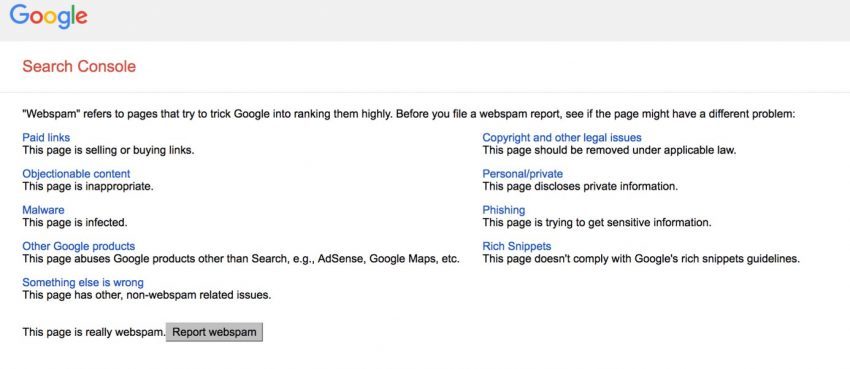850x369 pixels.
Task: Click text 'This page is inappropriate.'
Action: 88,187
